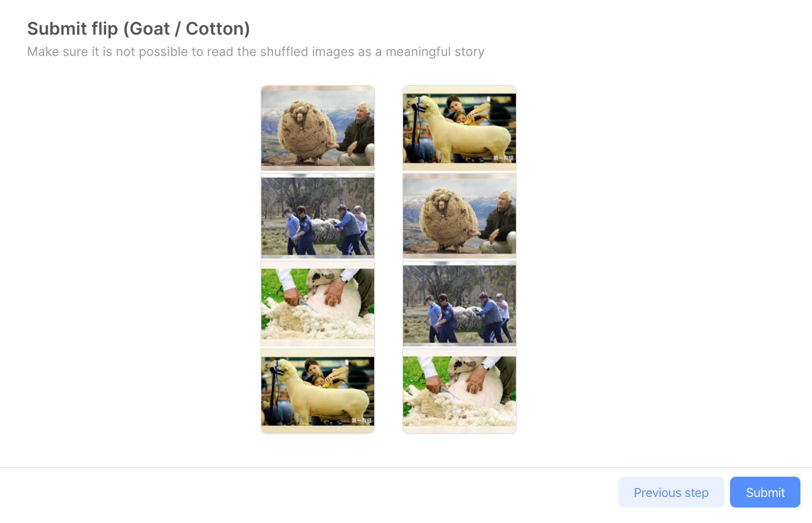Select right column people carrying sheep photo
Screen dimensions: 812x523
tap(460, 304)
